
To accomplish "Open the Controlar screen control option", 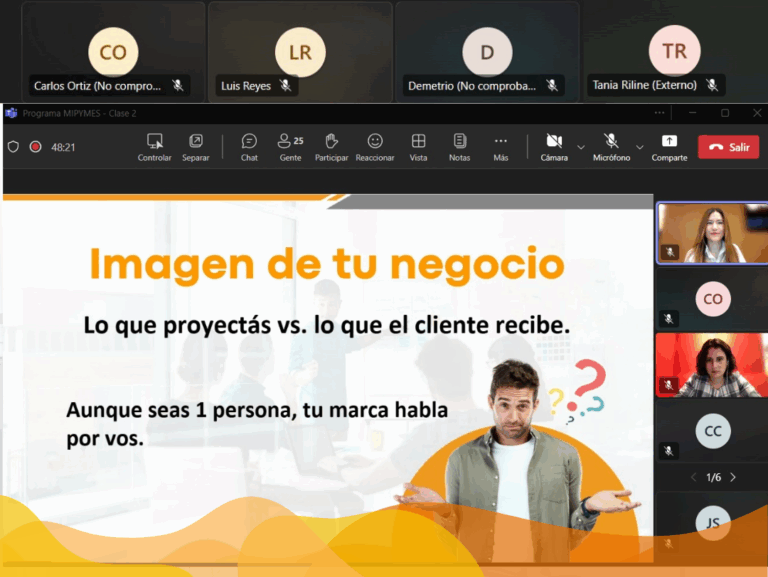I will tap(154, 147).
